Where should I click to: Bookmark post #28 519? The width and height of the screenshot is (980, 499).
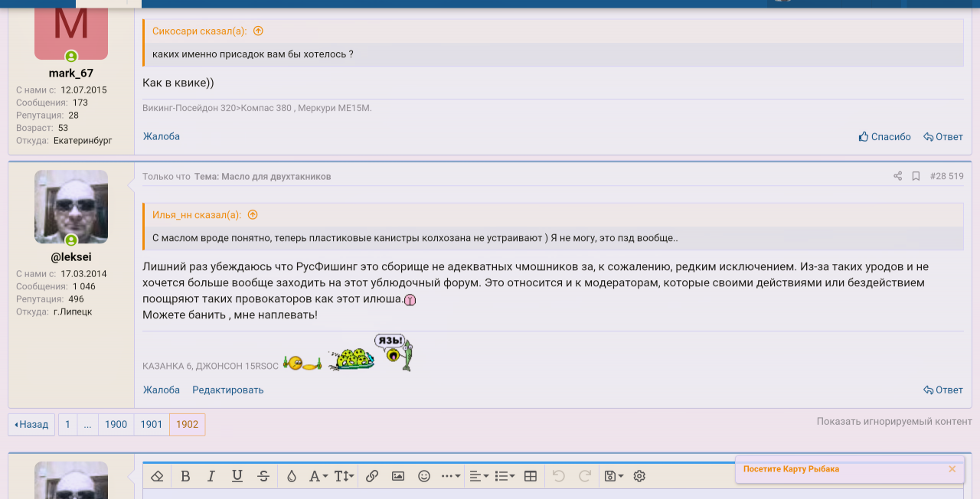[916, 176]
